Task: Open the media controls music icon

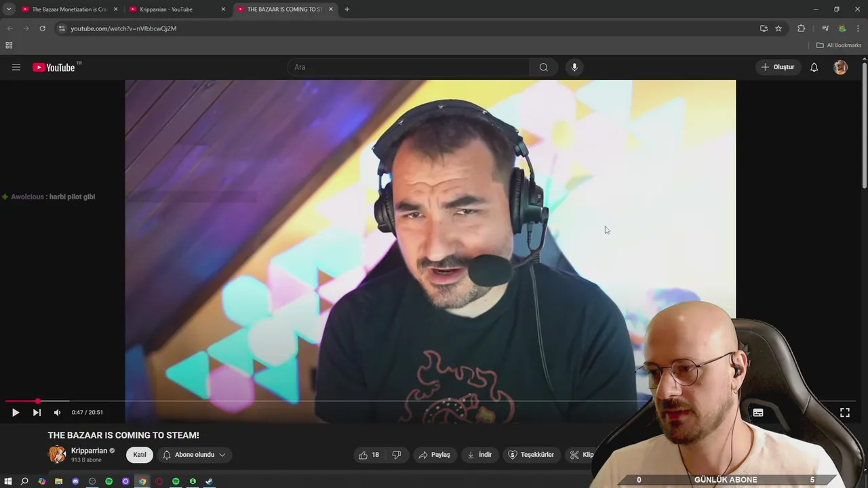Action: pos(825,28)
